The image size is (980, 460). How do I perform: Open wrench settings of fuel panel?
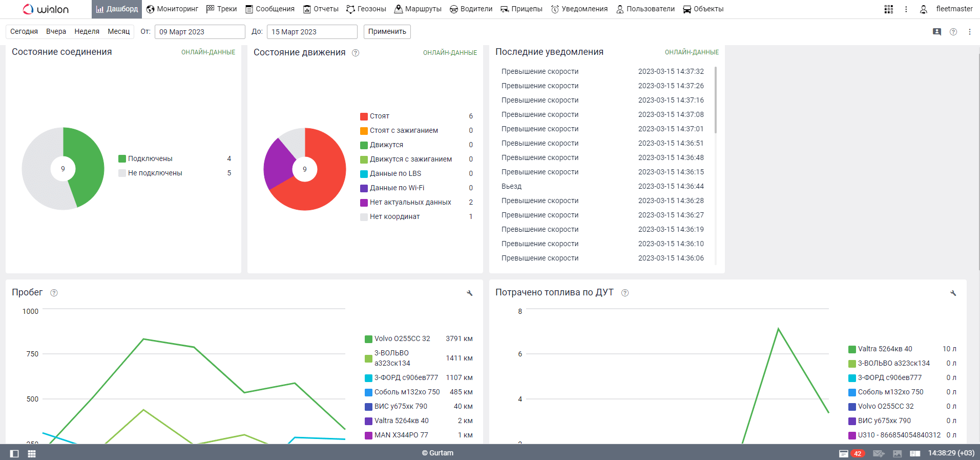click(x=953, y=293)
